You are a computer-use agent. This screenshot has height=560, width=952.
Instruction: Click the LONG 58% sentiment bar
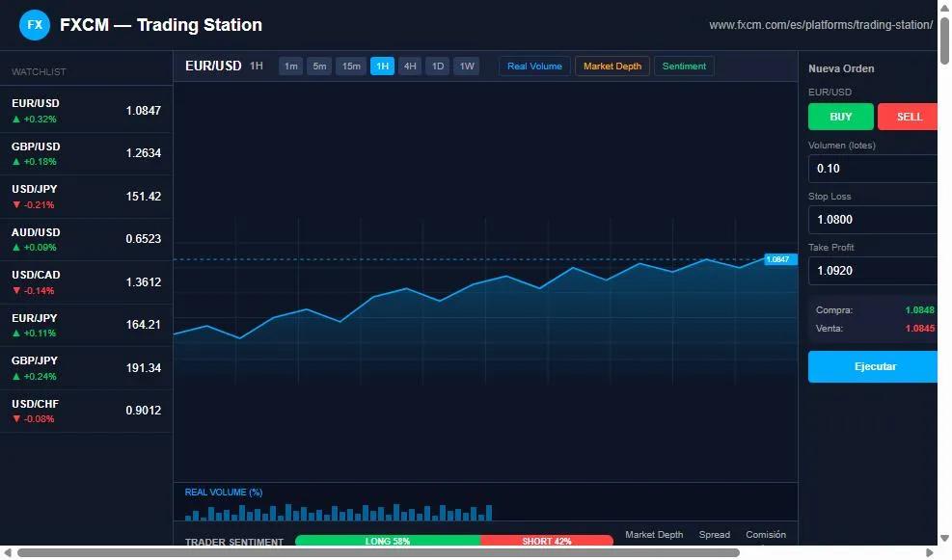388,540
